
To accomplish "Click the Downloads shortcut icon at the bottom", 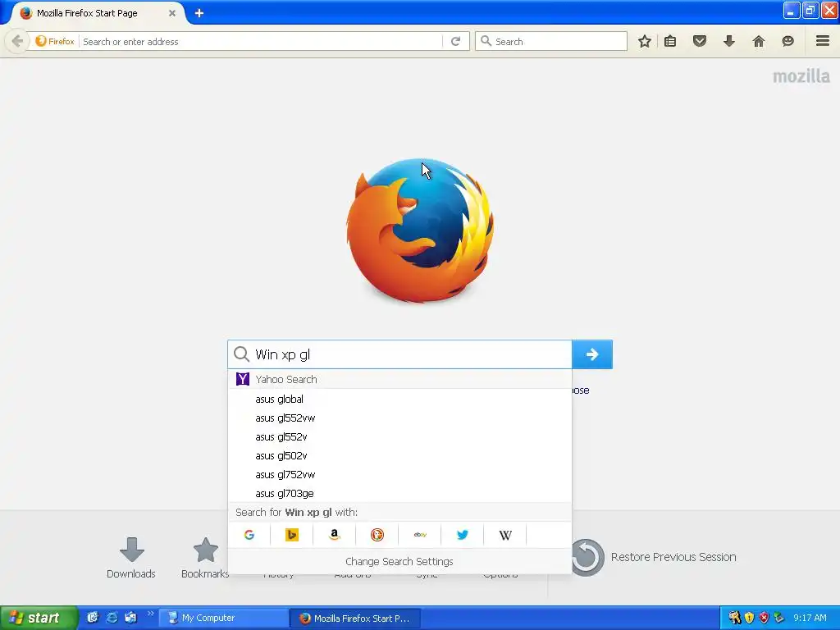I will coord(131,550).
